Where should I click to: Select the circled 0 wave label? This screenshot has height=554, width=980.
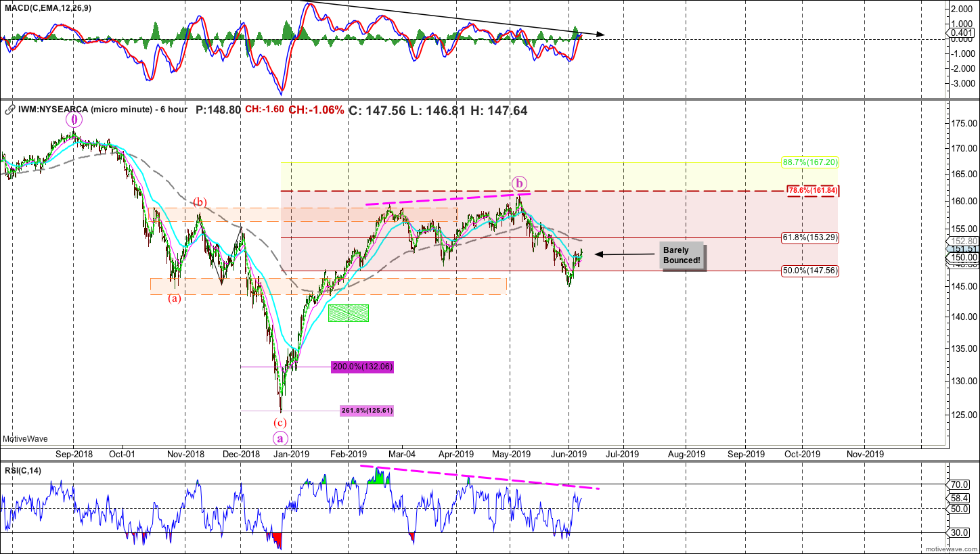(x=74, y=120)
